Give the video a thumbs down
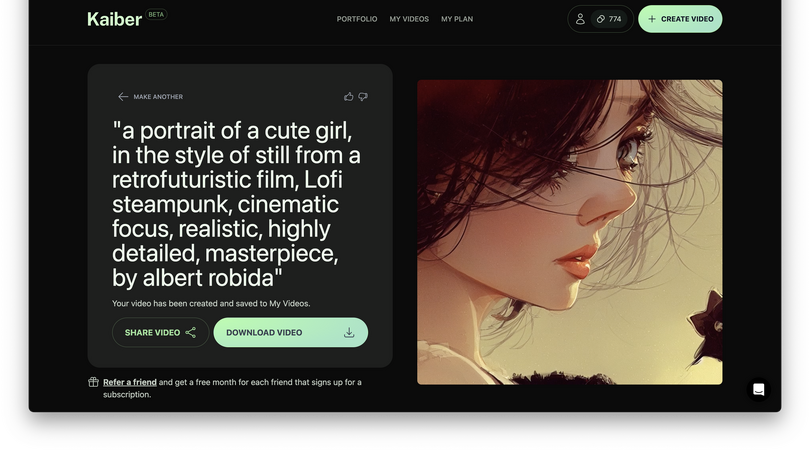The image size is (810, 450). point(363,97)
